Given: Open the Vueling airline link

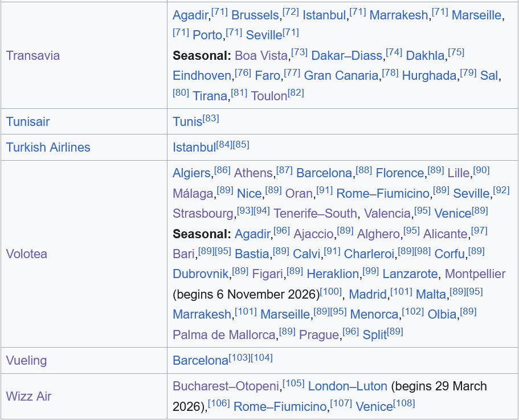Looking at the screenshot, I should [x=26, y=360].
